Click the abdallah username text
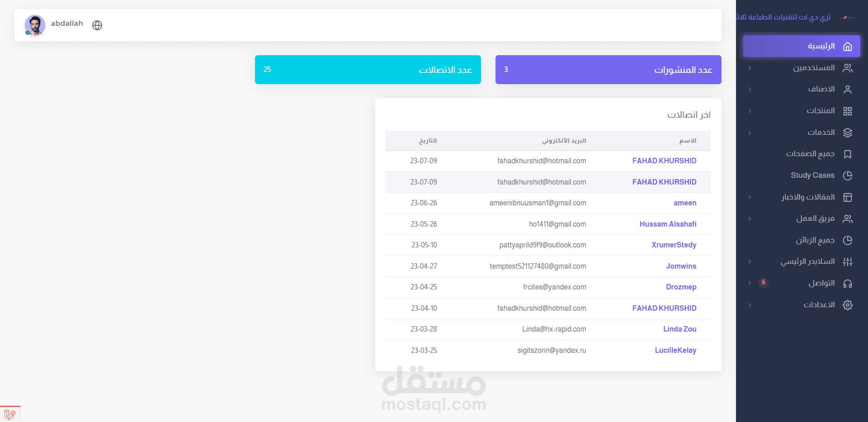 pyautogui.click(x=67, y=24)
